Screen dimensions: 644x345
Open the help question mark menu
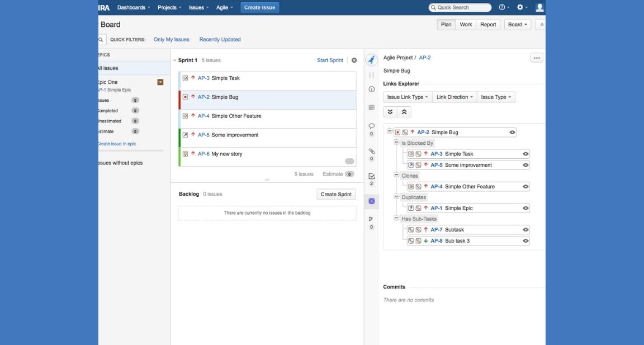(x=503, y=8)
